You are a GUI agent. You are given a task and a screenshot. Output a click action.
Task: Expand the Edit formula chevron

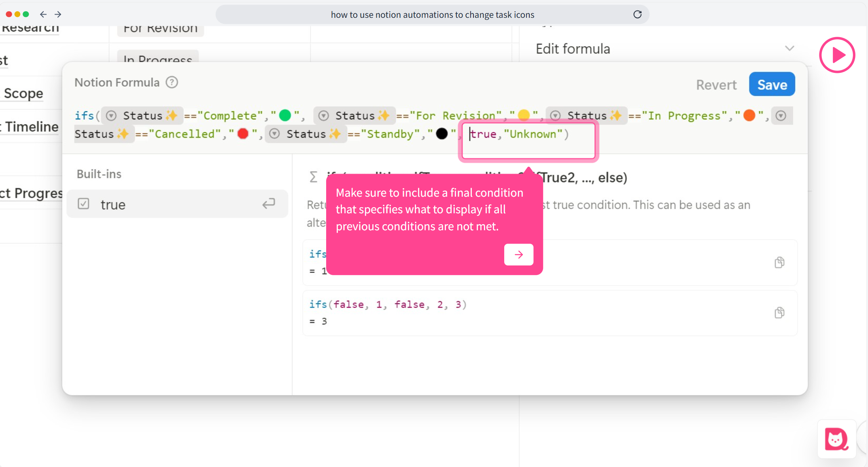[x=789, y=49]
